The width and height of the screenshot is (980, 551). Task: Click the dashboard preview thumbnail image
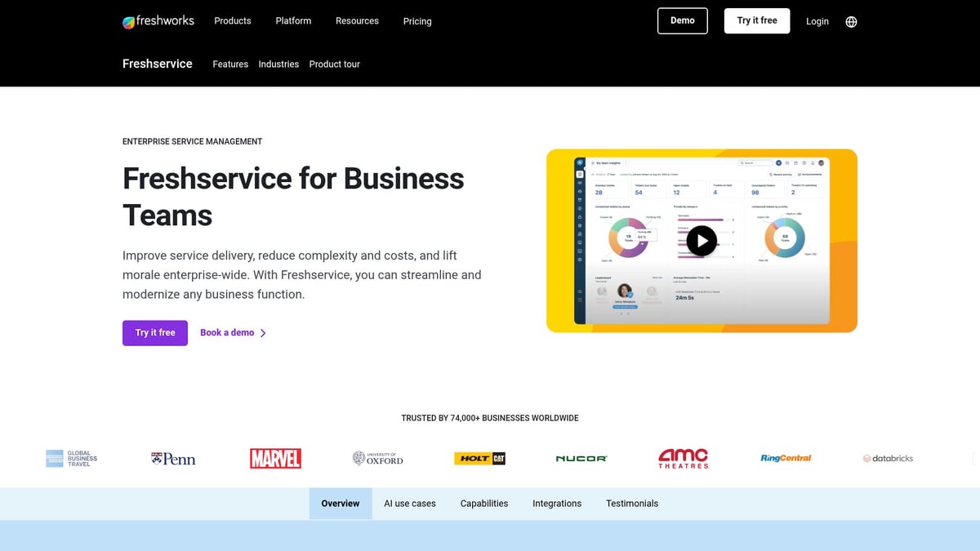[702, 241]
